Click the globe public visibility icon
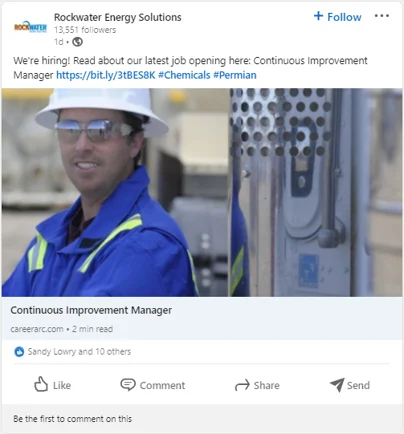This screenshot has height=434, width=404. (x=77, y=42)
